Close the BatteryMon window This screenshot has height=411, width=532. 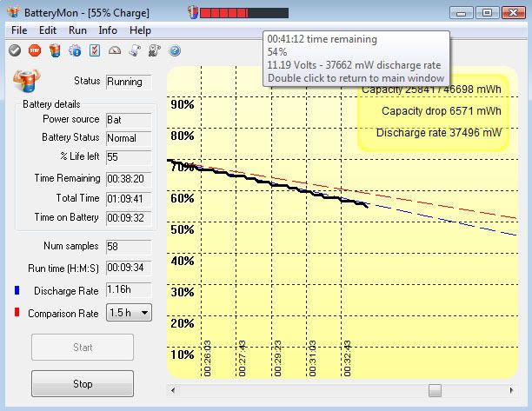[x=514, y=13]
